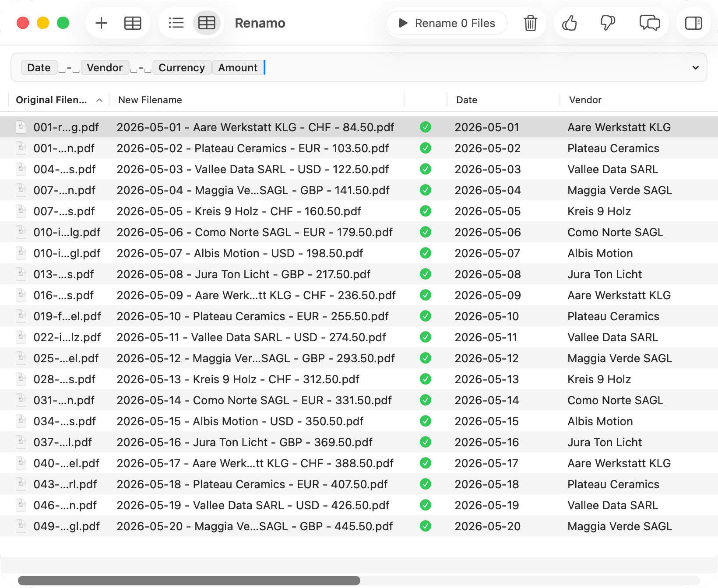Open the feedback chat bubbles
This screenshot has width=718, height=588.
(650, 23)
